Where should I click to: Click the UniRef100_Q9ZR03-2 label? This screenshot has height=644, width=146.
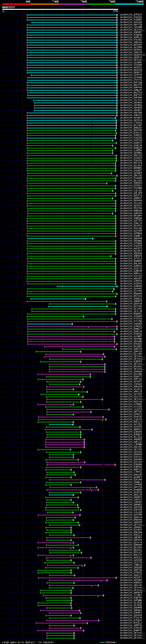(132, 55)
